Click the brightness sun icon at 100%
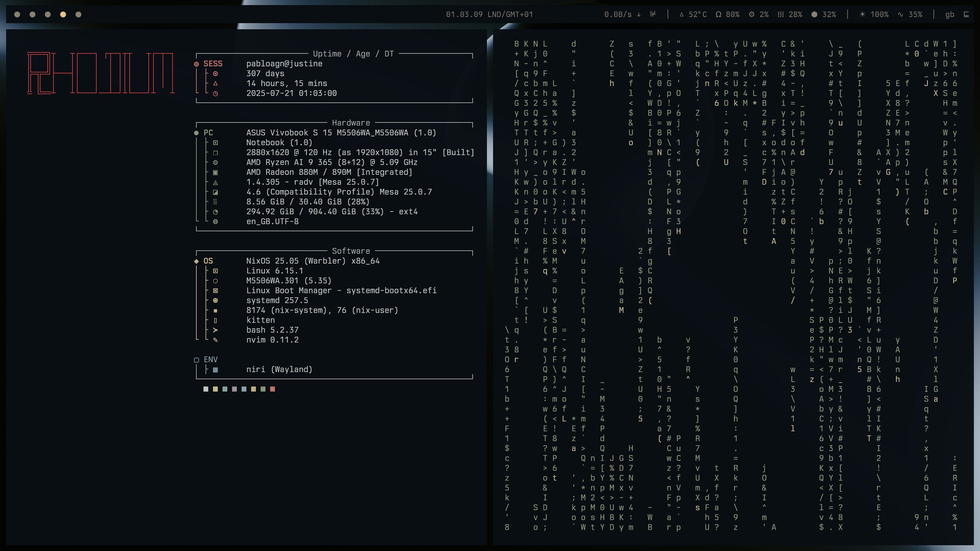The width and height of the screenshot is (980, 551). [862, 14]
